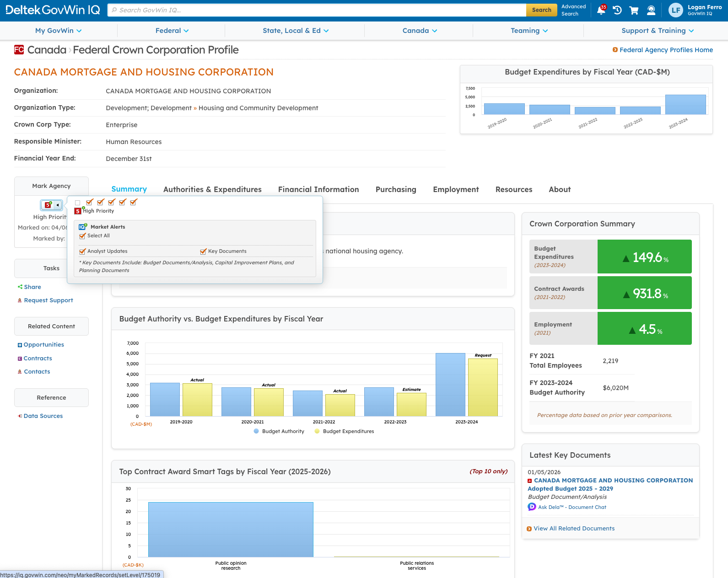This screenshot has height=578, width=728.
Task: Toggle the Key Documents checkbox
Action: pos(203,252)
